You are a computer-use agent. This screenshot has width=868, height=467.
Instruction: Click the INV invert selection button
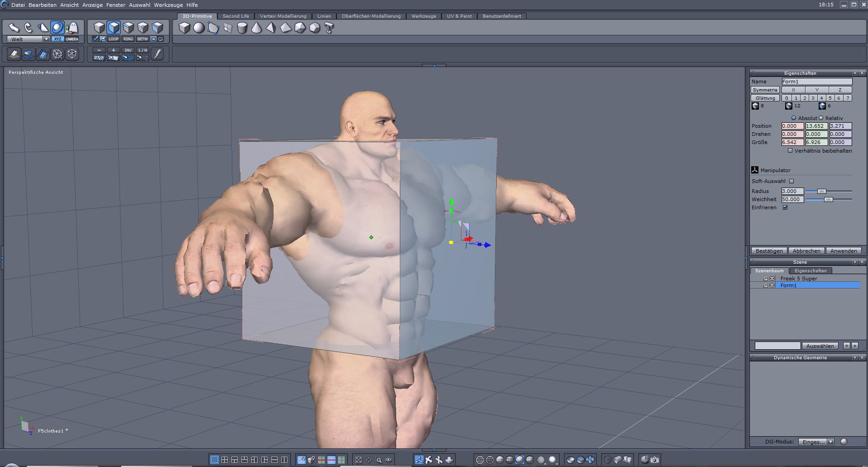click(x=128, y=50)
